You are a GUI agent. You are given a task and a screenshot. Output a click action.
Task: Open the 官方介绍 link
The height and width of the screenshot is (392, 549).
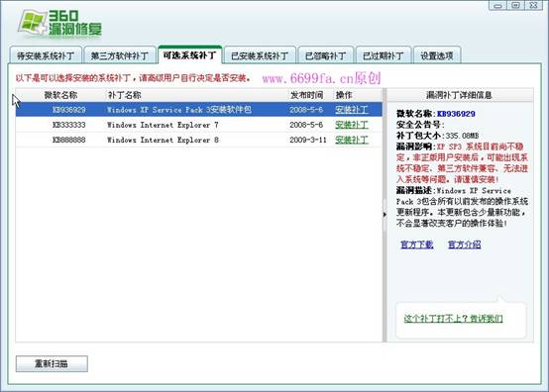coord(464,245)
